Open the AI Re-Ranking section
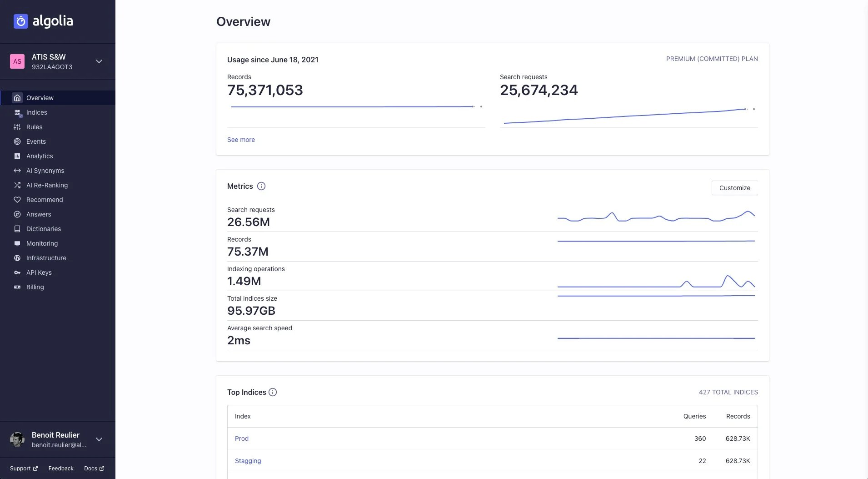This screenshot has height=479, width=868. click(x=47, y=185)
